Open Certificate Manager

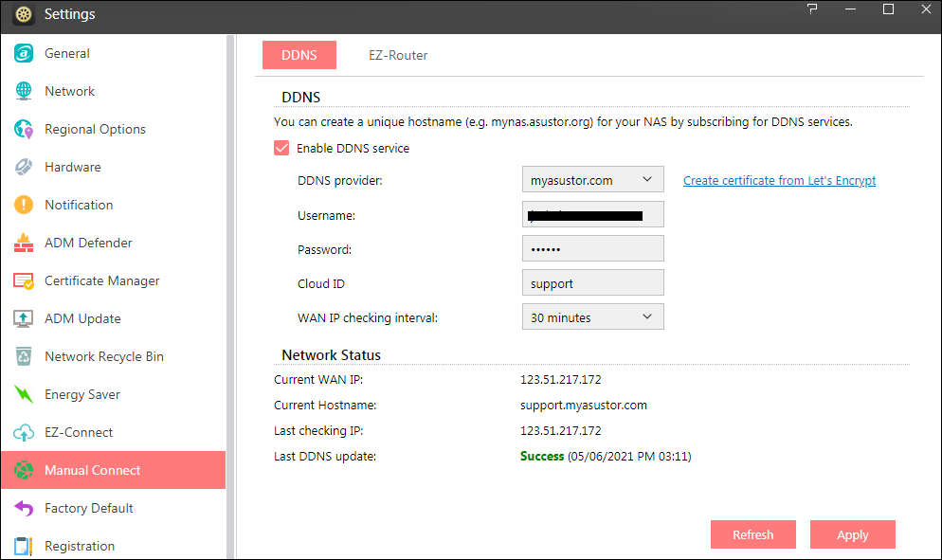(x=113, y=280)
